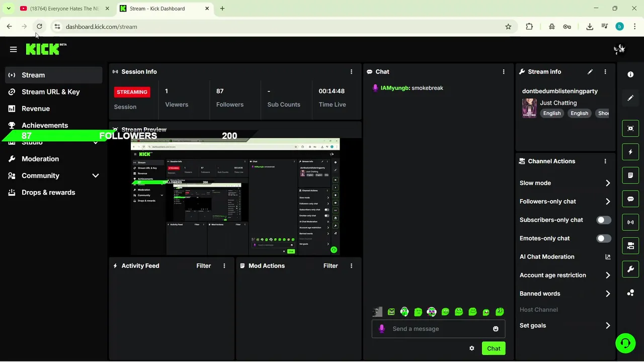Click the green Chat send button
644x362 pixels.
pos(494,348)
